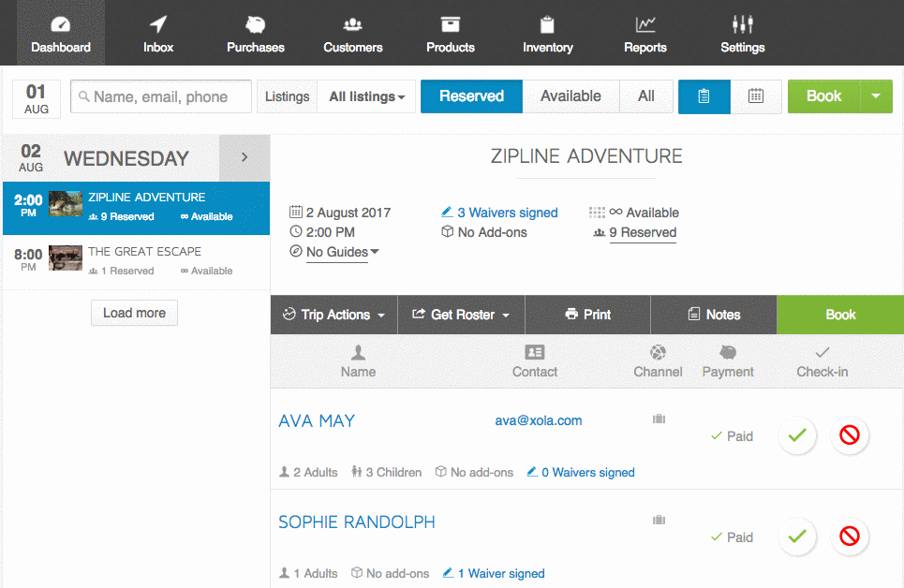This screenshot has width=904, height=588.
Task: Select the Reserved filter tab
Action: [471, 96]
